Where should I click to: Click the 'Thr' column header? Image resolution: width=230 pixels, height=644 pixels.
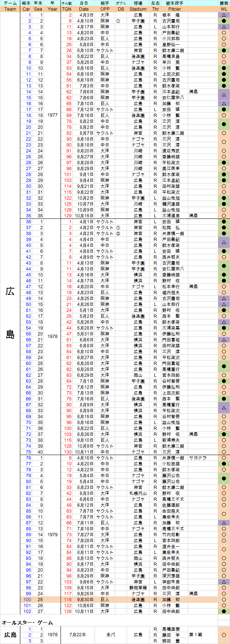[x=155, y=9]
